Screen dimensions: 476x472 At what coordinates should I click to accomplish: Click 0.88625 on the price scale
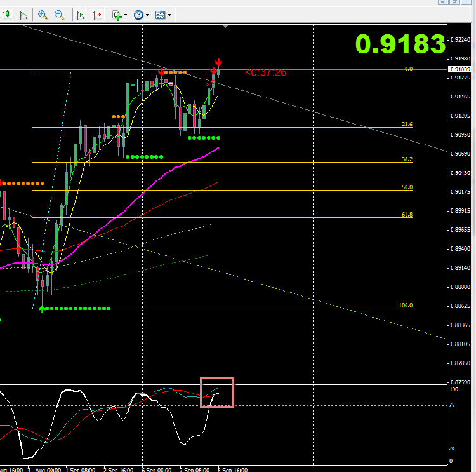[460, 306]
